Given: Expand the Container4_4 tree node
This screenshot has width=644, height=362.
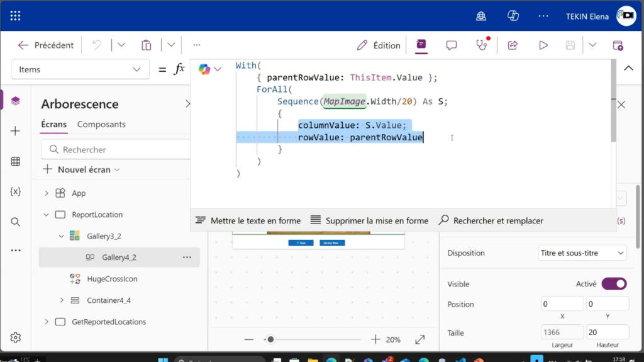Looking at the screenshot, I should pyautogui.click(x=61, y=300).
